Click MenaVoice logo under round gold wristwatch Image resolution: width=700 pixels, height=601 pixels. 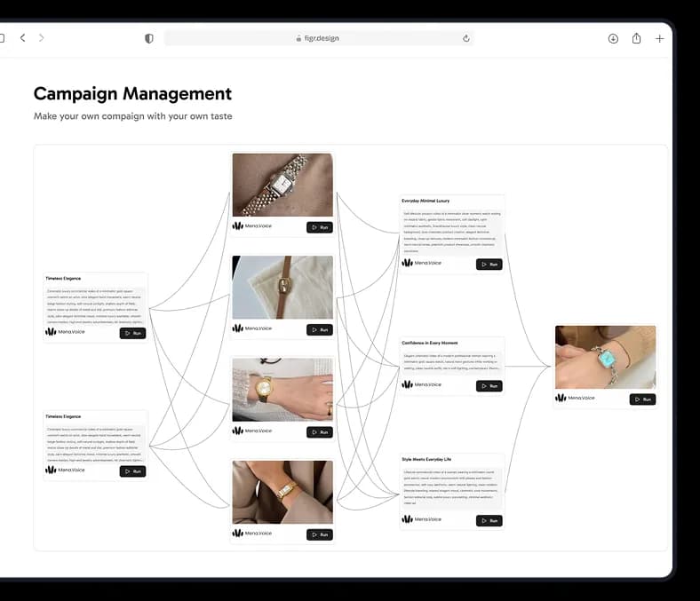click(251, 431)
